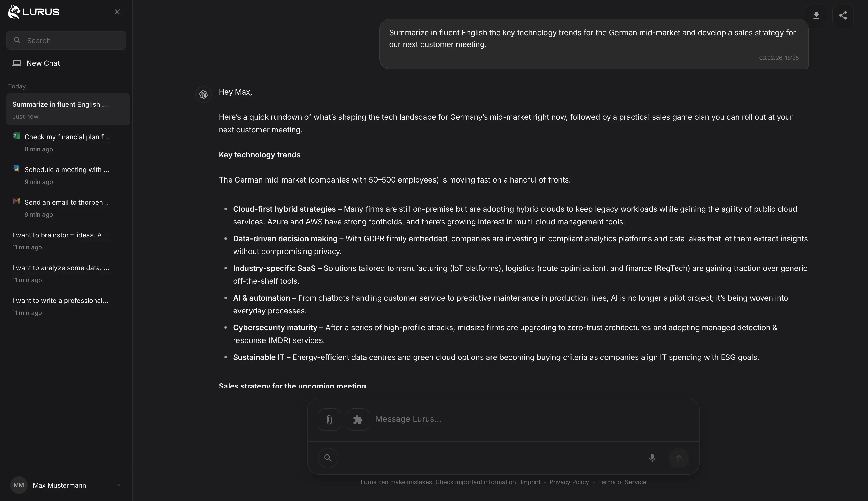Close the sidebar with the X

[117, 12]
